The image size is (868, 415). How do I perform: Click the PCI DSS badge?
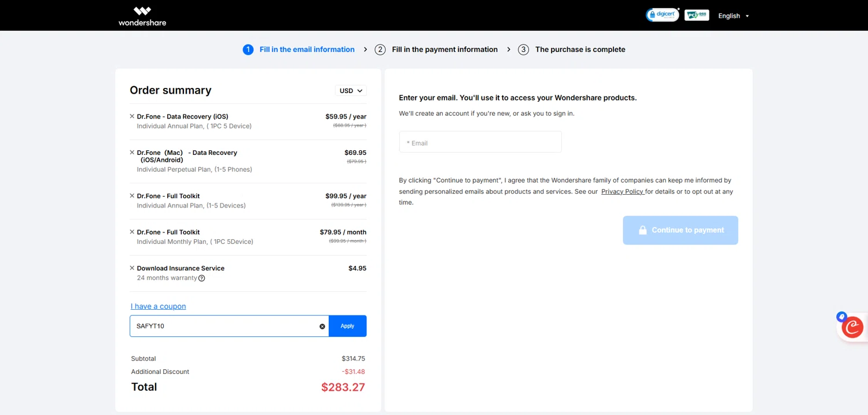[x=697, y=15]
